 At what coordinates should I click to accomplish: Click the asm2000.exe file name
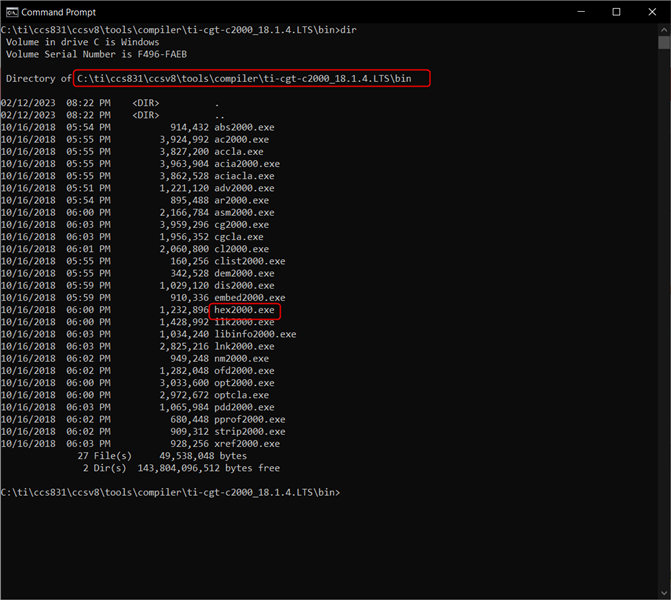pos(244,213)
